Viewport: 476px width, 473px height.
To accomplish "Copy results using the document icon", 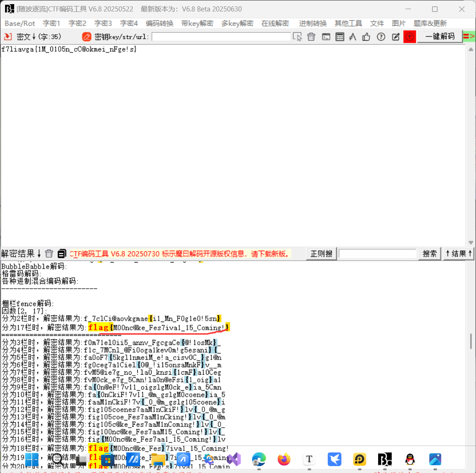I will [61, 253].
